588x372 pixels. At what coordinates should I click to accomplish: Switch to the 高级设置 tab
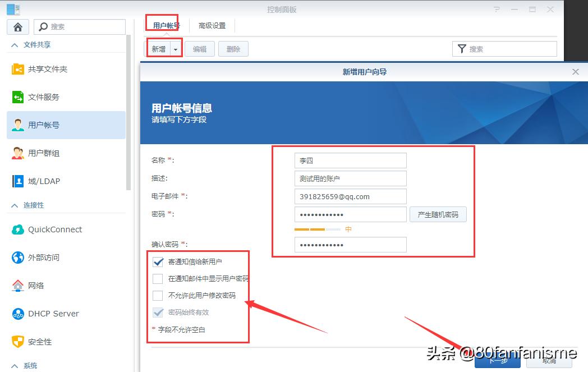[x=212, y=25]
